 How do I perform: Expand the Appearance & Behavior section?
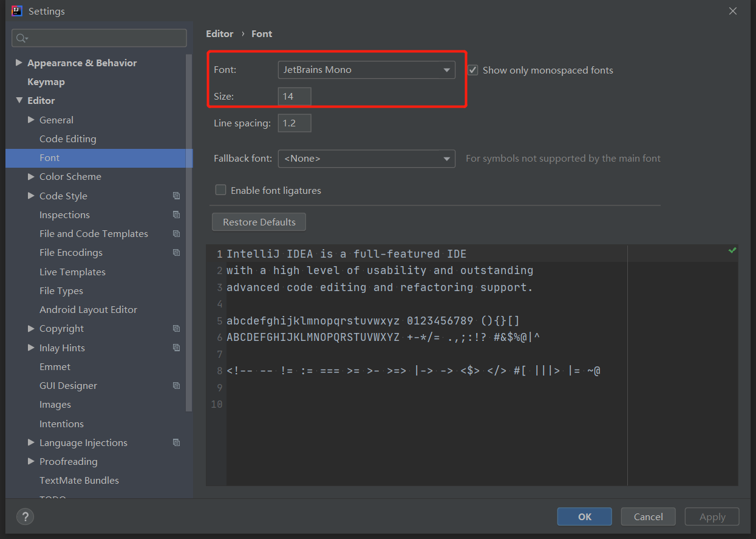19,63
